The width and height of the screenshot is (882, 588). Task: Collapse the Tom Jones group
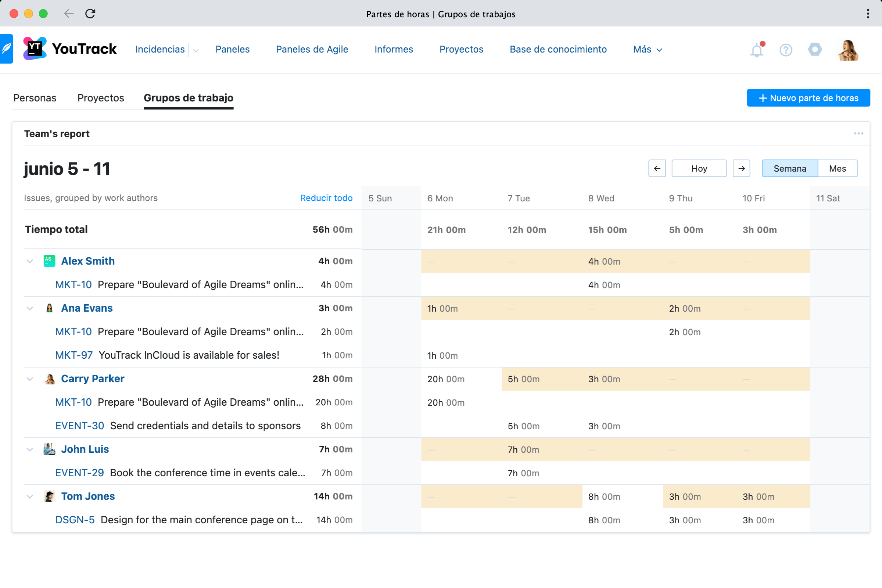tap(30, 496)
